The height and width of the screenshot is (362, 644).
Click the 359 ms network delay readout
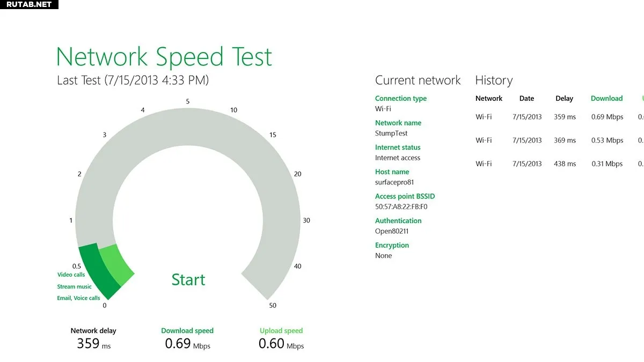pyautogui.click(x=93, y=344)
